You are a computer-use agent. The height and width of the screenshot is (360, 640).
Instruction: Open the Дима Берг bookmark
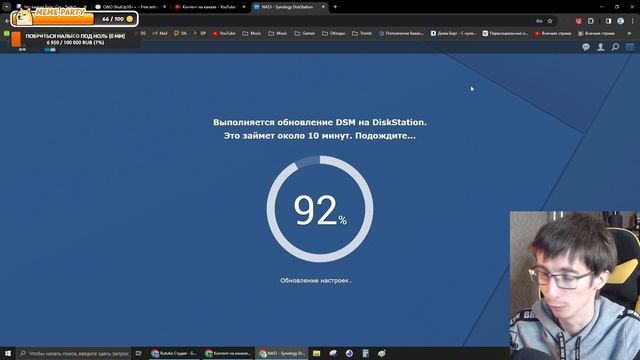coord(453,33)
